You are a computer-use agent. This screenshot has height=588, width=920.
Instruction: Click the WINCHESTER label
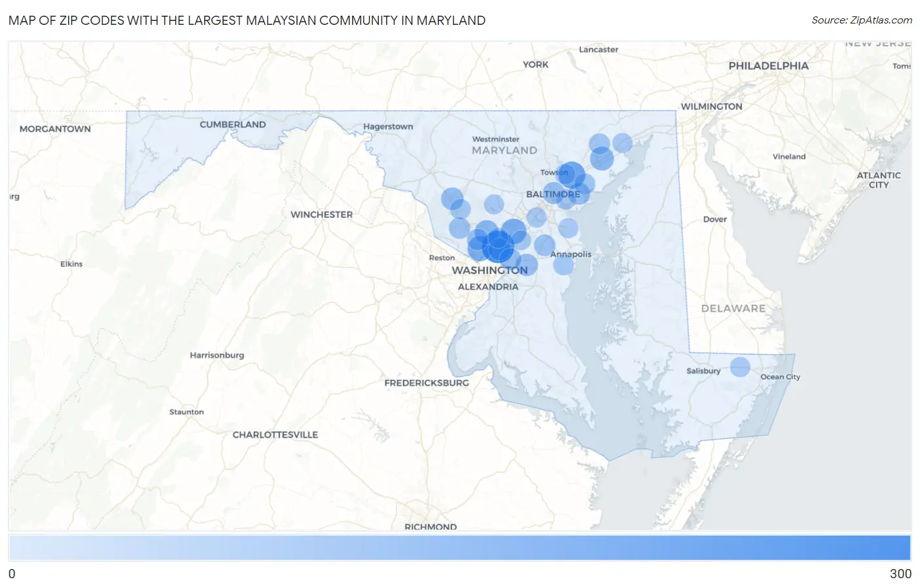(321, 215)
